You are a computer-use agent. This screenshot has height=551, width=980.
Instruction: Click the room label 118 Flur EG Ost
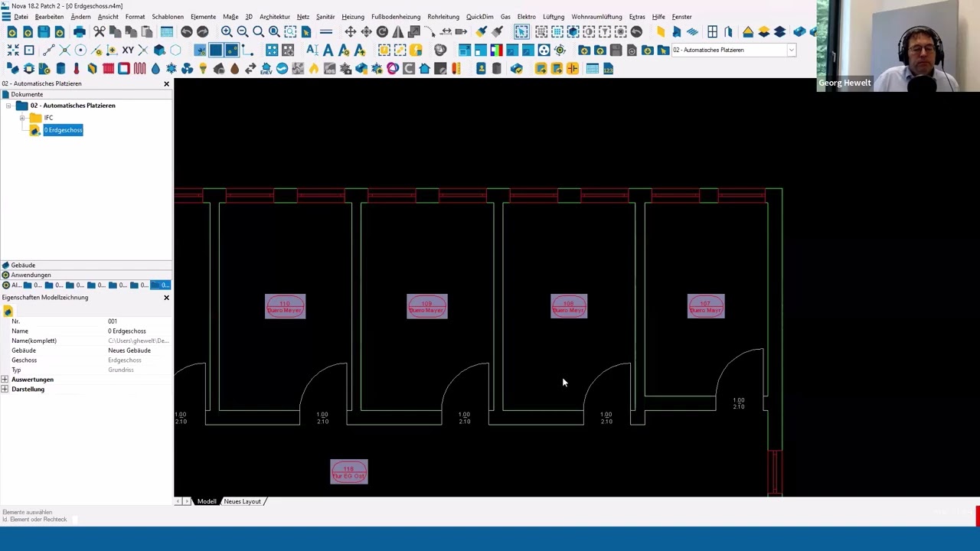click(349, 471)
